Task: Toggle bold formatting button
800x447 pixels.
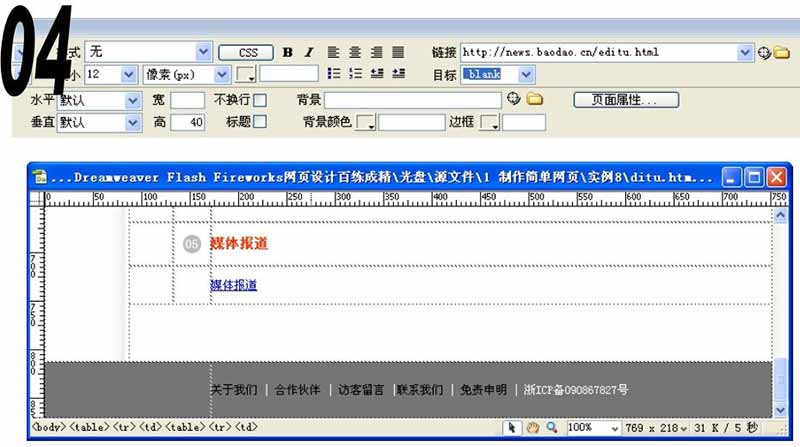Action: click(287, 52)
